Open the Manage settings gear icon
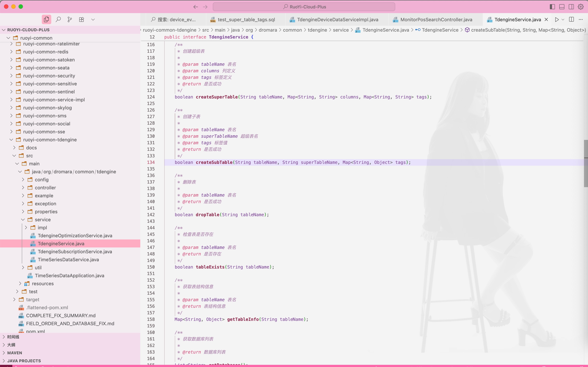This screenshot has height=367, width=588. tap(581, 7)
